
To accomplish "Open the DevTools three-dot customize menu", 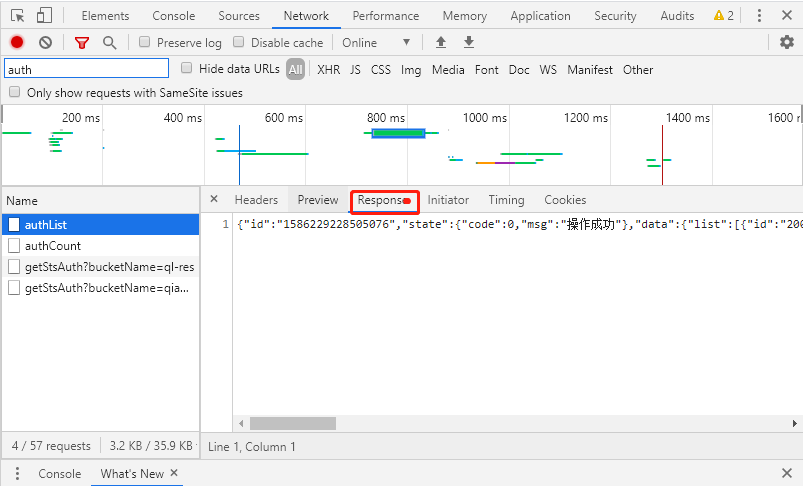I will point(758,16).
